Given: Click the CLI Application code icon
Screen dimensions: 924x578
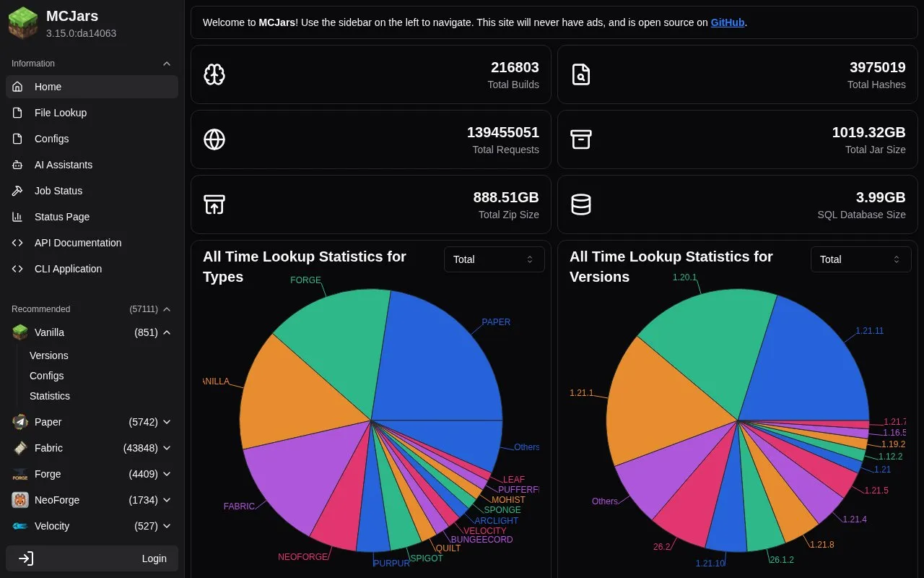Looking at the screenshot, I should point(18,269).
